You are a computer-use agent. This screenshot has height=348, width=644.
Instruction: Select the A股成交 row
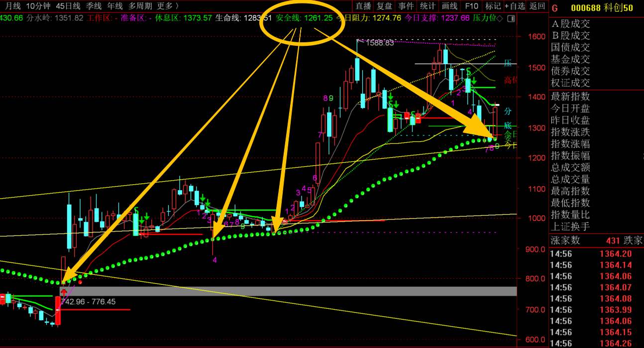(x=570, y=24)
